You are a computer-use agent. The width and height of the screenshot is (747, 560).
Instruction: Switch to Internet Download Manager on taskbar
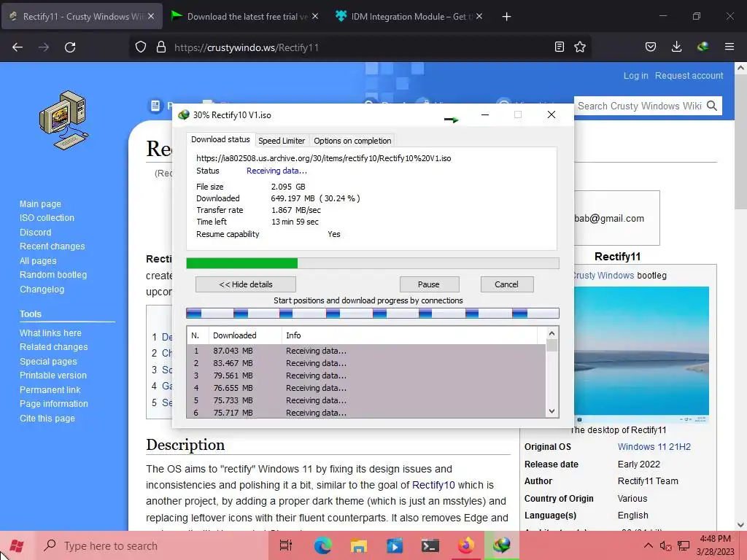[x=502, y=545]
